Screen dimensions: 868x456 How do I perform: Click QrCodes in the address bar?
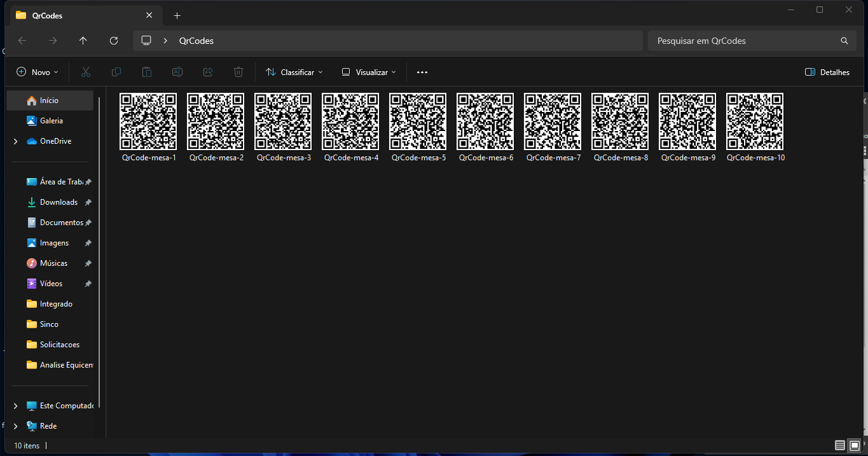point(196,41)
